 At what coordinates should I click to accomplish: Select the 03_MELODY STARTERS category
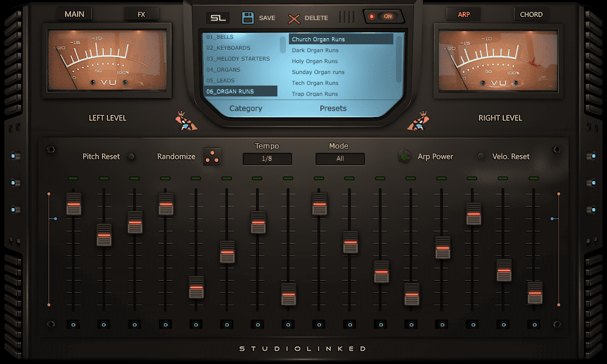pyautogui.click(x=240, y=58)
